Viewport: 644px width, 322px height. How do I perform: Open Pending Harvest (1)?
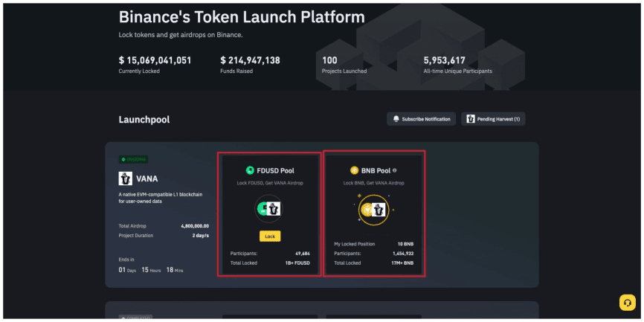point(494,119)
